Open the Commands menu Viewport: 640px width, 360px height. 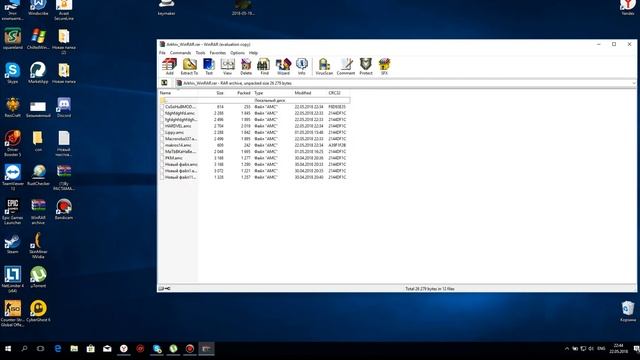click(180, 53)
